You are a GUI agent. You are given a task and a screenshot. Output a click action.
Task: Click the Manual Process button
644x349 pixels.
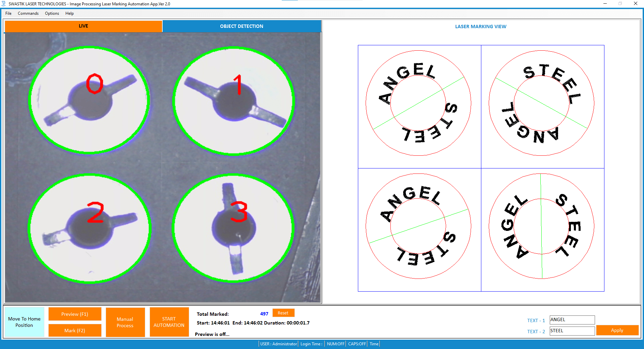[x=125, y=322]
